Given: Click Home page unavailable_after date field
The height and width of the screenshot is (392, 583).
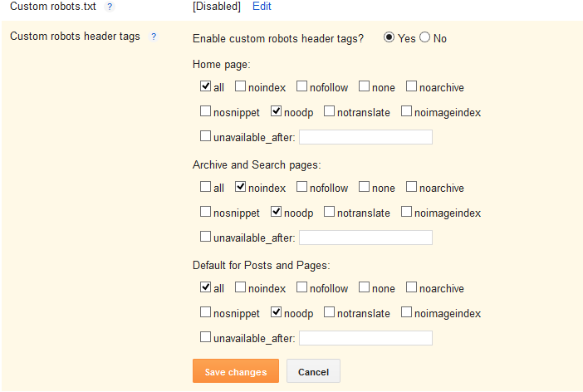Looking at the screenshot, I should [x=365, y=137].
